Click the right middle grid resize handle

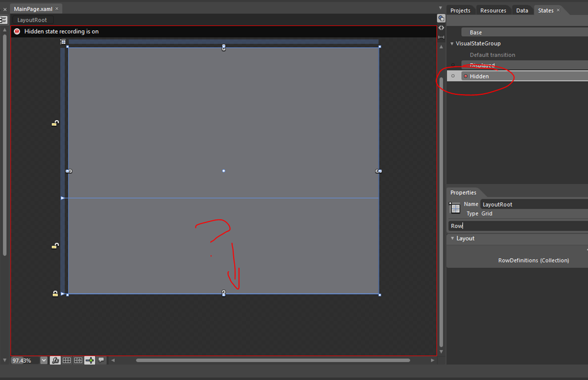coord(379,171)
